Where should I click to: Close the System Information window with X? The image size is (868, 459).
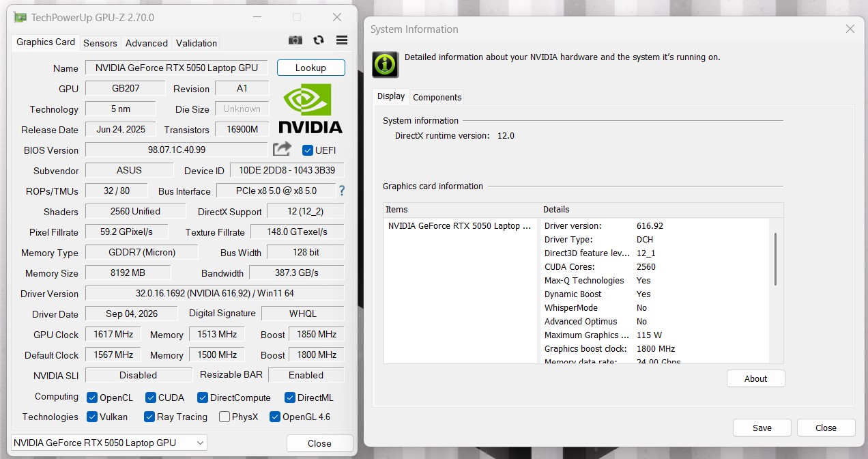tap(850, 29)
